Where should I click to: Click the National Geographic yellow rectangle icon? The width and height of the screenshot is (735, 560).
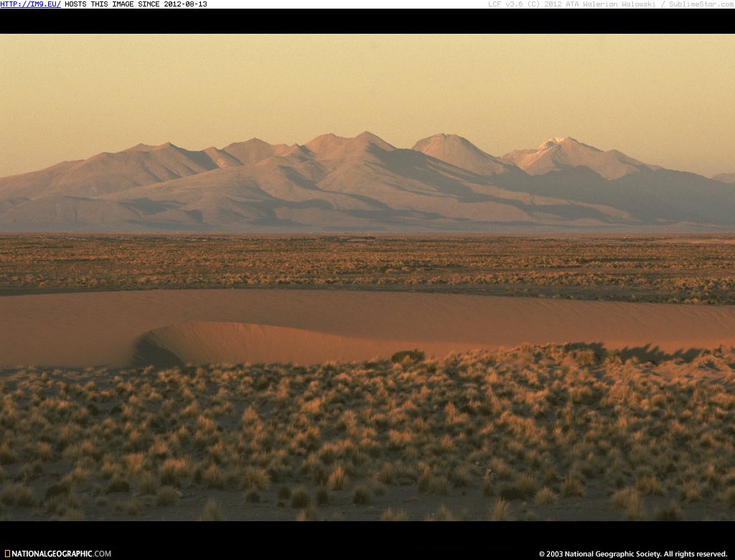click(7, 554)
